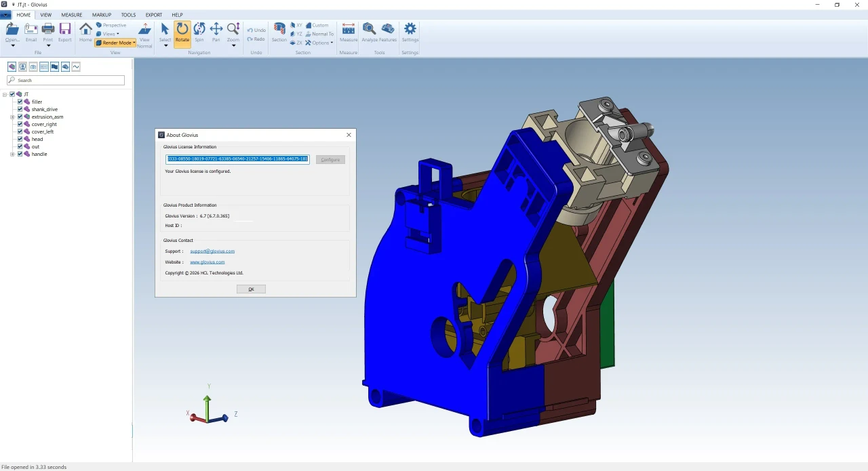Switch to the MEASURE ribbon tab
This screenshot has width=868, height=471.
(x=72, y=15)
